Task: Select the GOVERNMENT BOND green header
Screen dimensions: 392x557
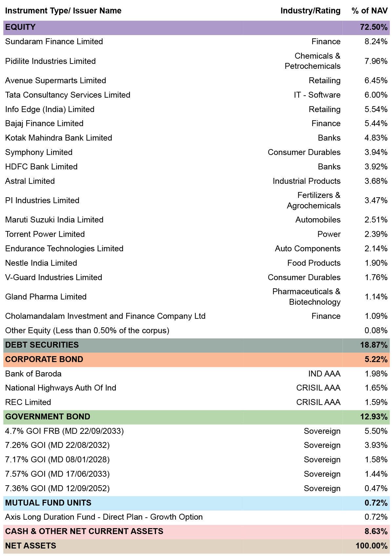Action: pos(196,417)
